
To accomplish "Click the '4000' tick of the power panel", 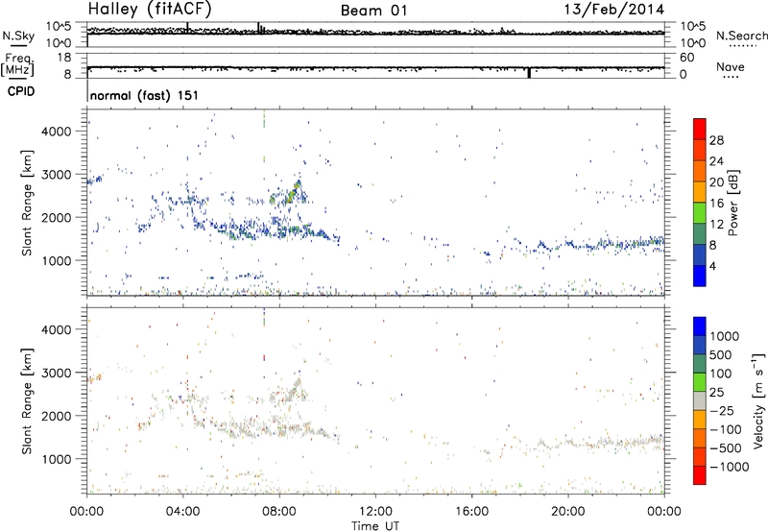I will click(56, 132).
